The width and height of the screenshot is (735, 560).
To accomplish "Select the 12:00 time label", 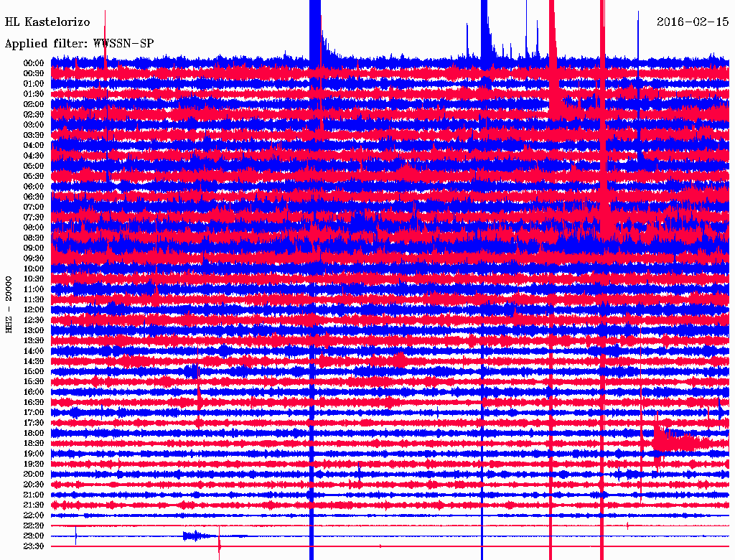I will point(34,310).
